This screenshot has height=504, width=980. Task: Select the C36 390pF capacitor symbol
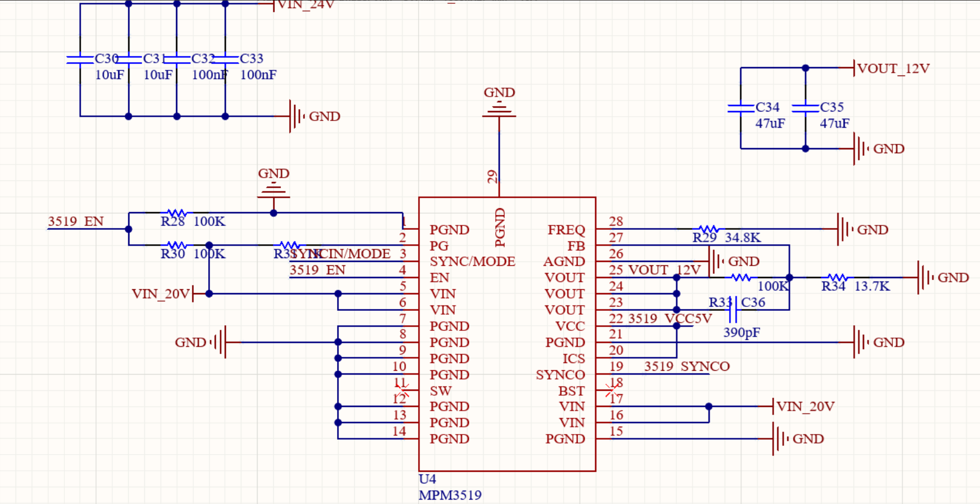click(733, 310)
